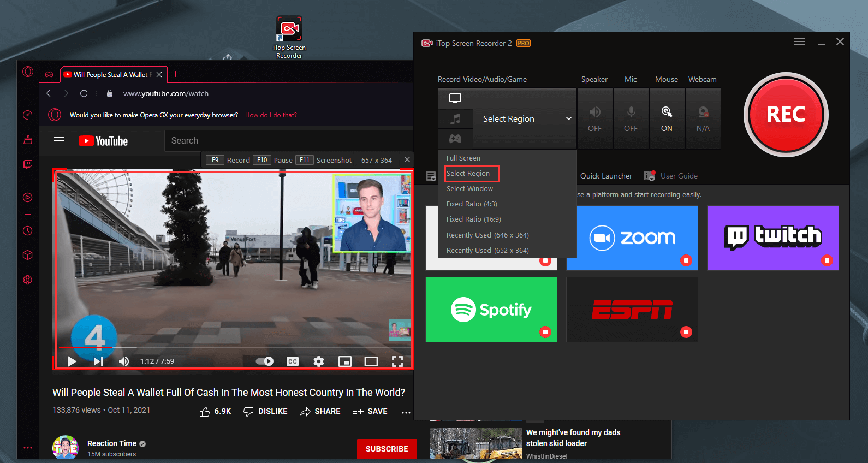868x463 pixels.
Task: Launch the Twitch quick launcher tile
Action: pos(773,238)
